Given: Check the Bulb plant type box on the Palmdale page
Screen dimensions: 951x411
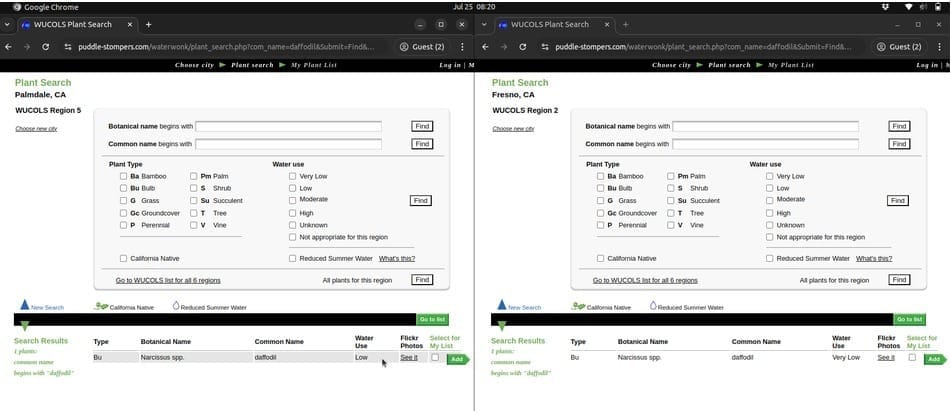Looking at the screenshot, I should coord(123,188).
